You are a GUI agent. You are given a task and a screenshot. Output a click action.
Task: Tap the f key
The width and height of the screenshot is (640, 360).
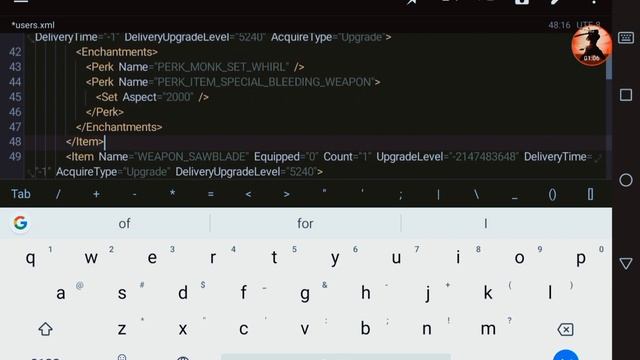pyautogui.click(x=243, y=292)
